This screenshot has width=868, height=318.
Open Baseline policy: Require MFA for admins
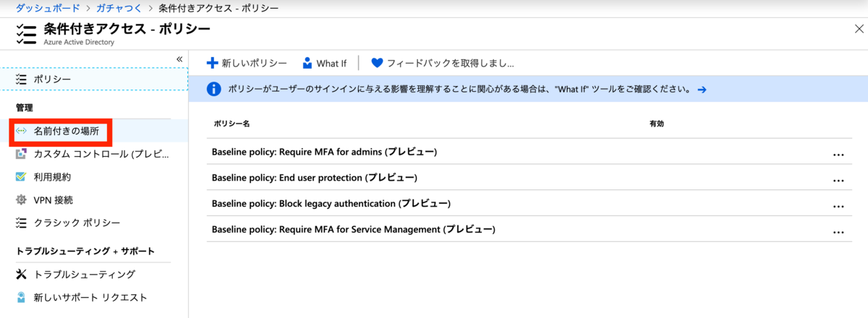coord(324,152)
